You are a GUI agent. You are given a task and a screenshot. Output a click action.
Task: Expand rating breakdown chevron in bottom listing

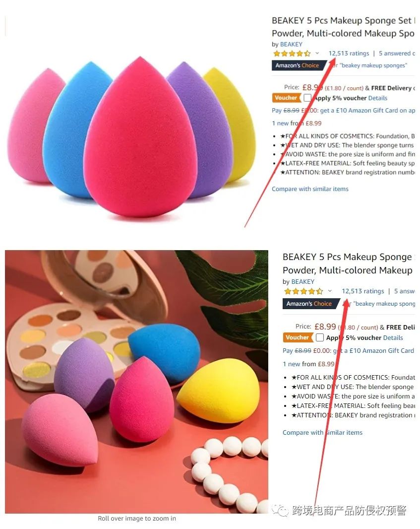(330, 291)
